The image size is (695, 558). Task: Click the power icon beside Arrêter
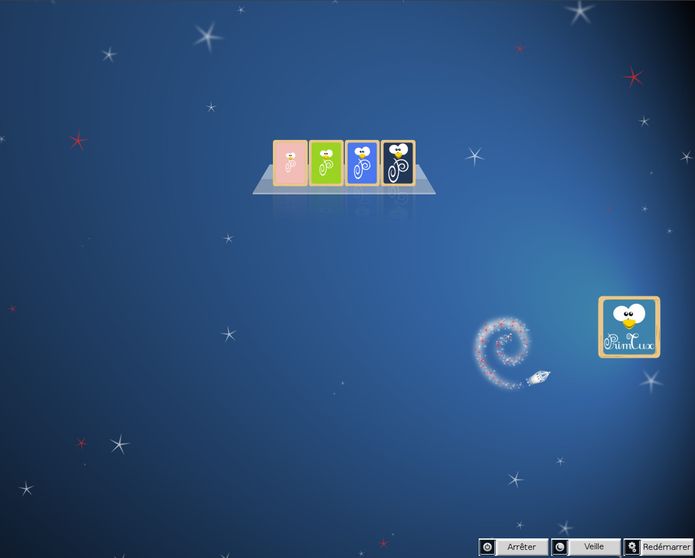point(487,547)
